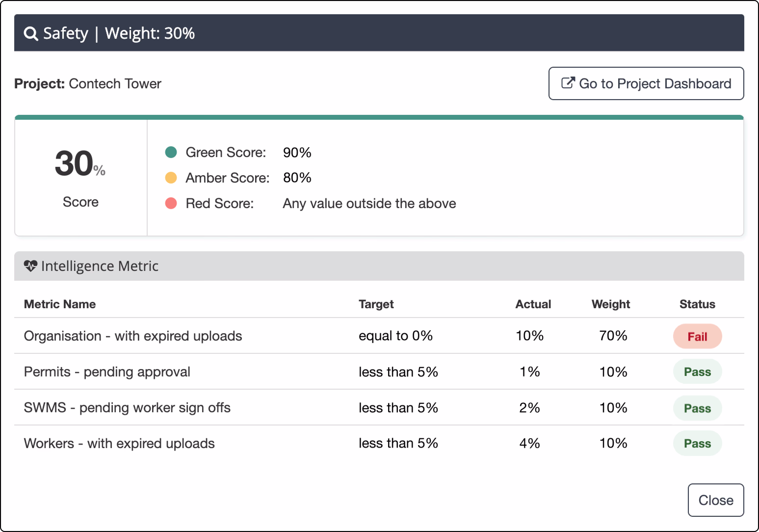Click the Status column header

pyautogui.click(x=697, y=304)
